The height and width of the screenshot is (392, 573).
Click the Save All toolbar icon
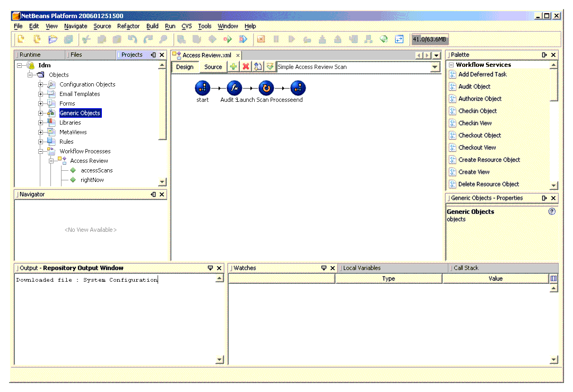point(68,39)
